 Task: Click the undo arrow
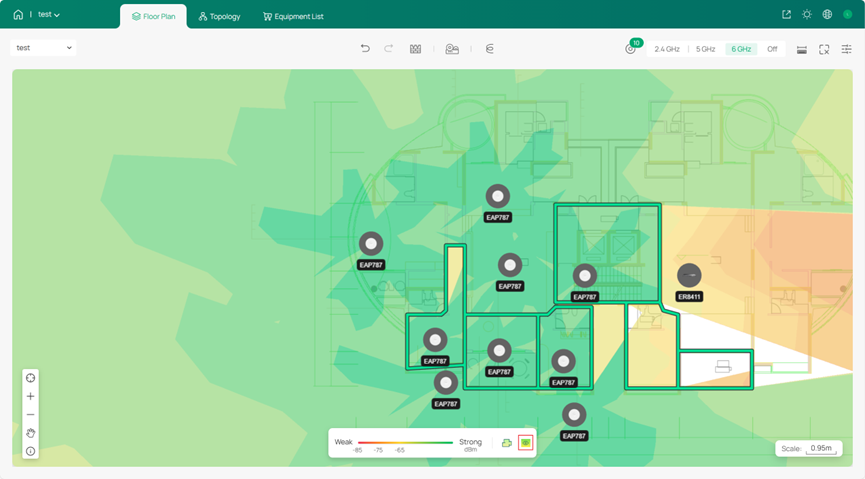pyautogui.click(x=365, y=49)
